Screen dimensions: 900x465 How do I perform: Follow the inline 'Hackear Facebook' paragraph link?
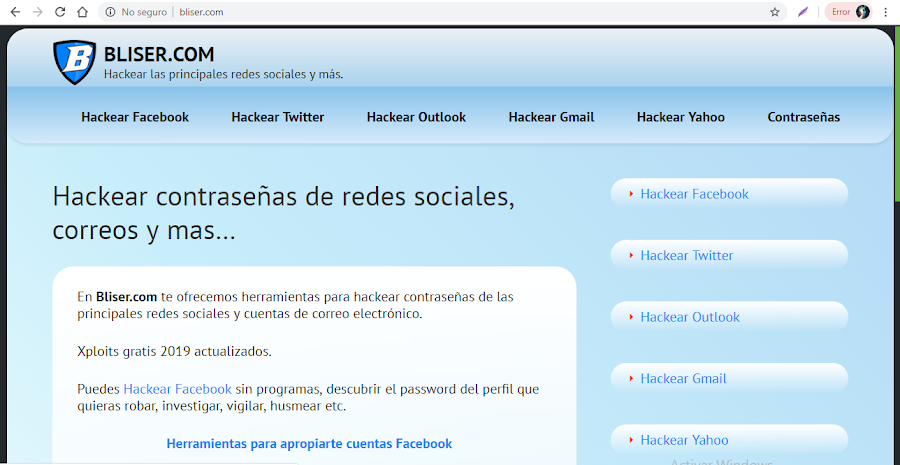point(177,389)
